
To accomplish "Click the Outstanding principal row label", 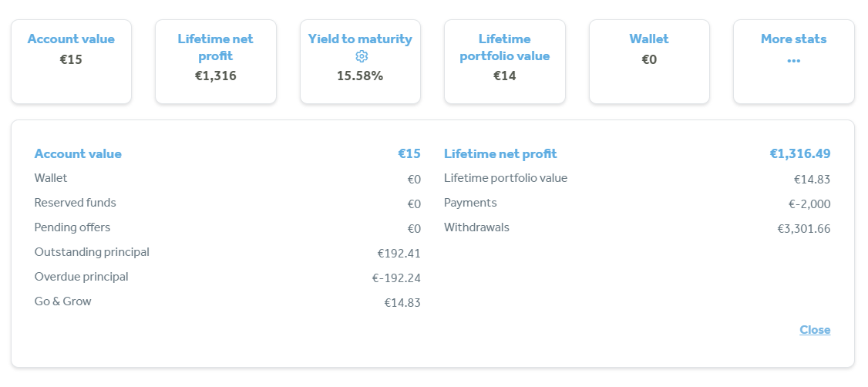I will point(92,252).
